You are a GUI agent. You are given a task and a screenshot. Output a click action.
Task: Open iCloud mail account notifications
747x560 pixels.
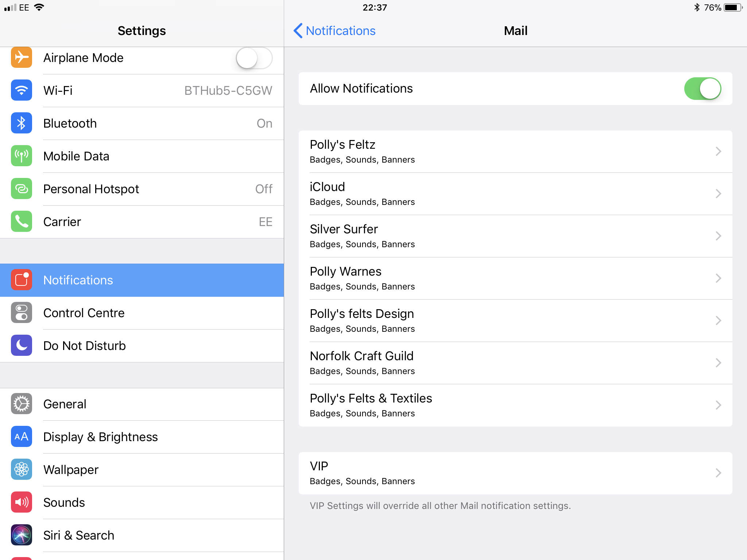point(515,194)
